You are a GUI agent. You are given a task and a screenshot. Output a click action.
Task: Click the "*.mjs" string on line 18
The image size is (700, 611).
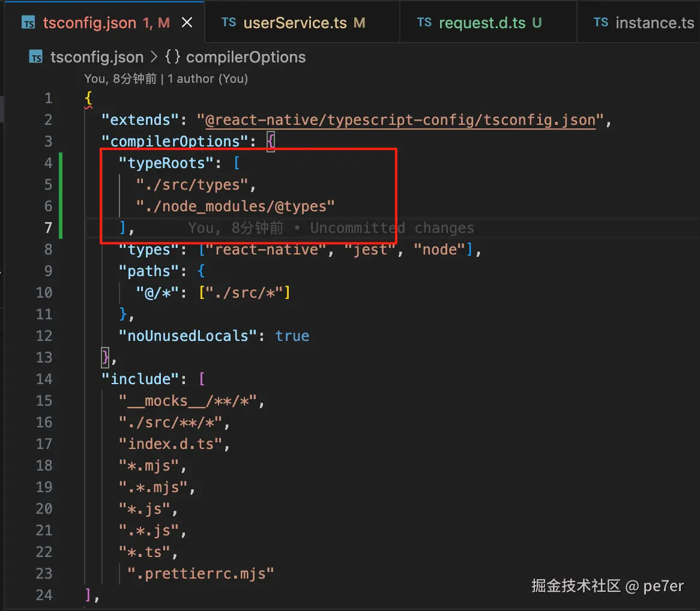click(149, 466)
